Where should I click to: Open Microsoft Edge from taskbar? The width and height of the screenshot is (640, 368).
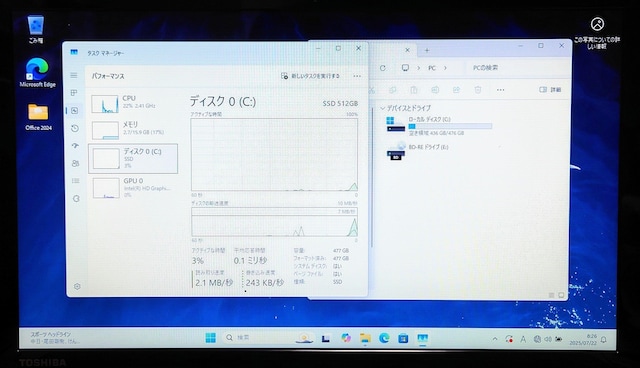click(384, 338)
